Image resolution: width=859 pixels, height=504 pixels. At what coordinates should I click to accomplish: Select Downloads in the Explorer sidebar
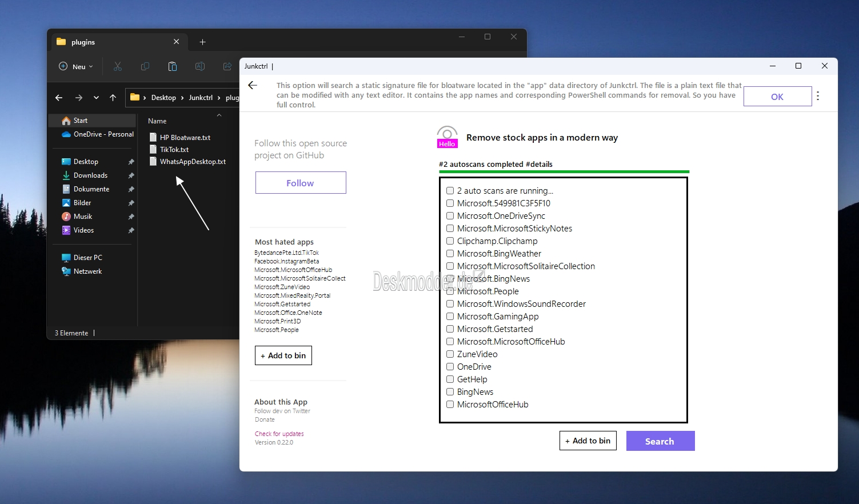(90, 175)
